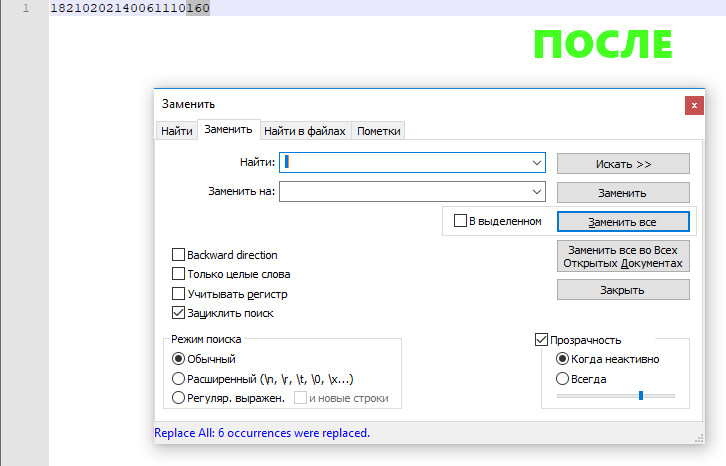726x466 pixels.
Task: Close the Заменить dialog with red X
Action: pos(692,104)
